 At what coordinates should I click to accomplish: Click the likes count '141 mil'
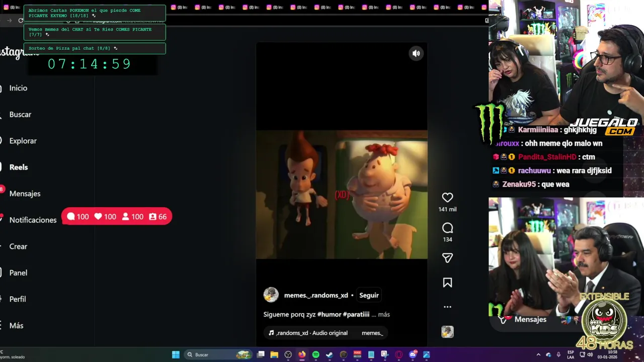(447, 209)
